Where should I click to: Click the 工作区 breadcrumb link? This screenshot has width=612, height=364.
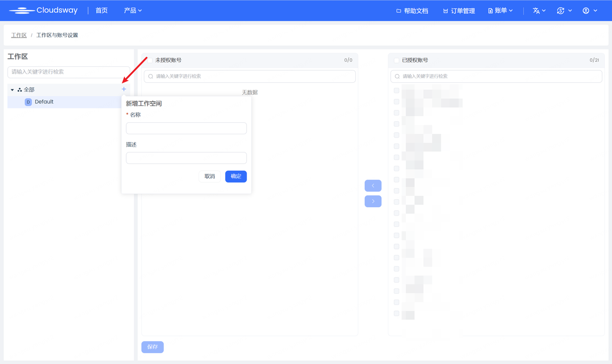[x=19, y=35]
